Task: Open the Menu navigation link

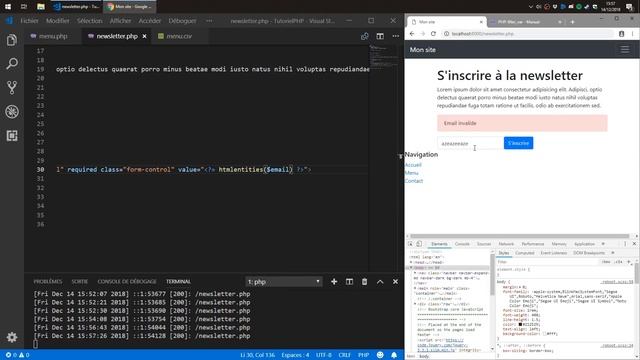Action: coord(411,173)
